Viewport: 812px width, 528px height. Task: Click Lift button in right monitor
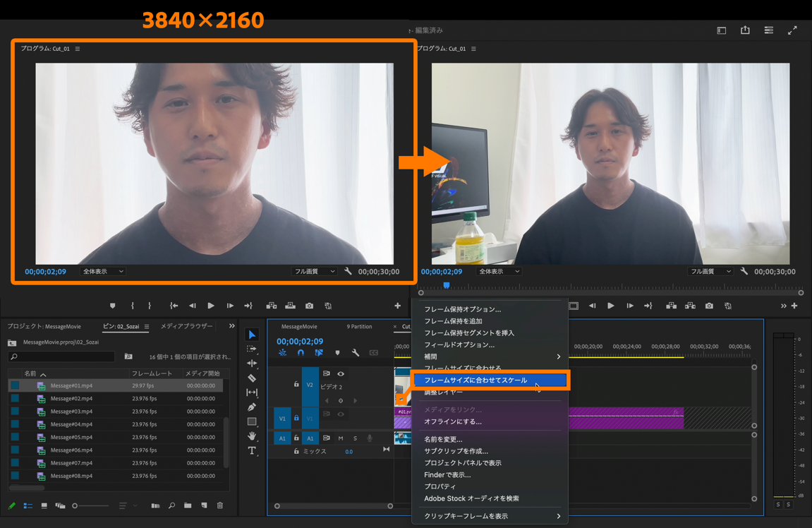point(671,306)
